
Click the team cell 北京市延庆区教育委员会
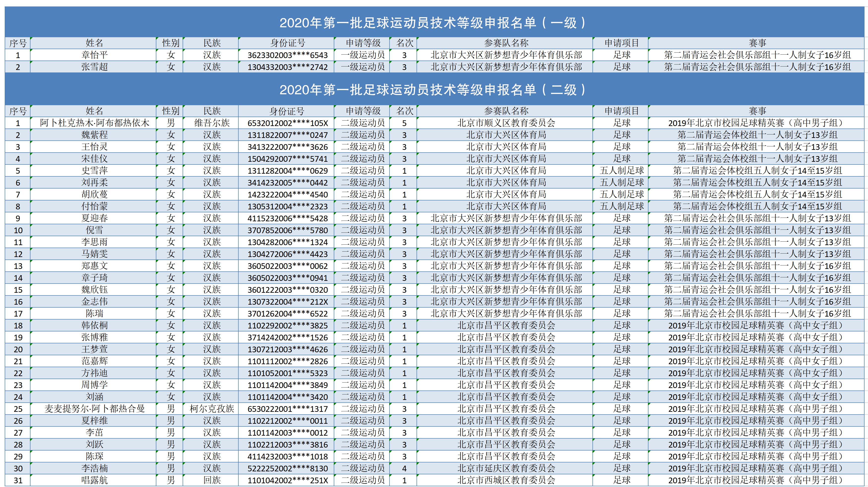[x=506, y=468]
